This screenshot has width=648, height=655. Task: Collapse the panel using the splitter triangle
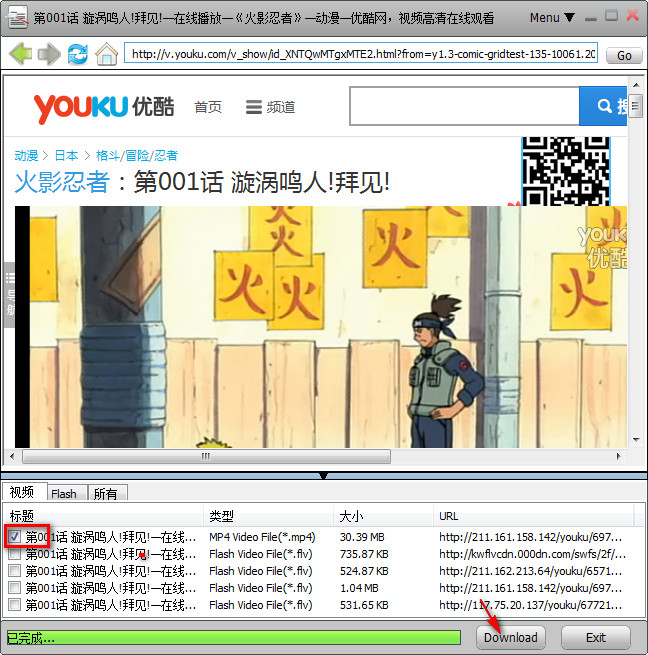pos(323,475)
